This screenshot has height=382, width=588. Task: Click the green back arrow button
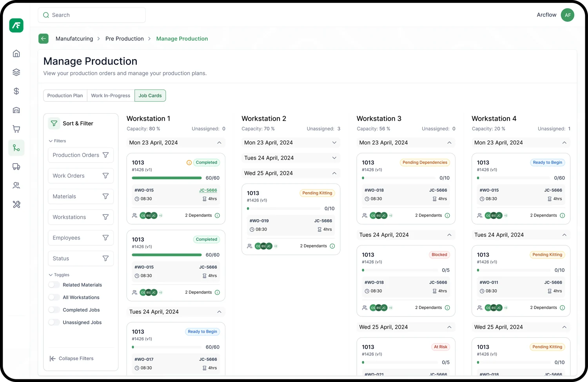[44, 38]
